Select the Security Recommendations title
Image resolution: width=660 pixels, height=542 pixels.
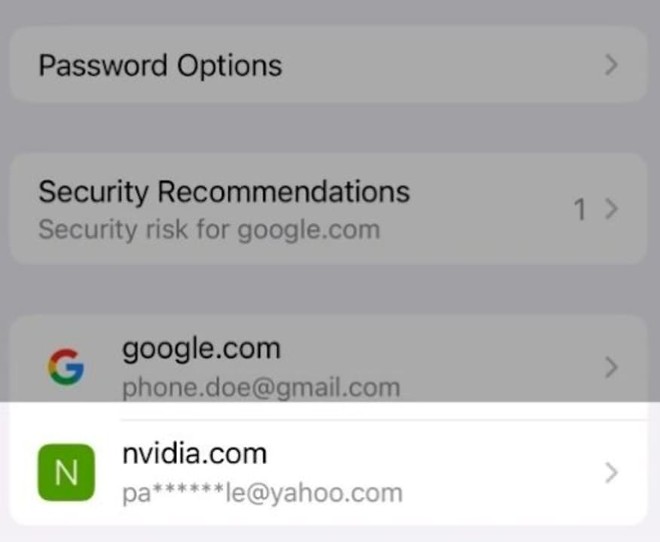pyautogui.click(x=224, y=191)
